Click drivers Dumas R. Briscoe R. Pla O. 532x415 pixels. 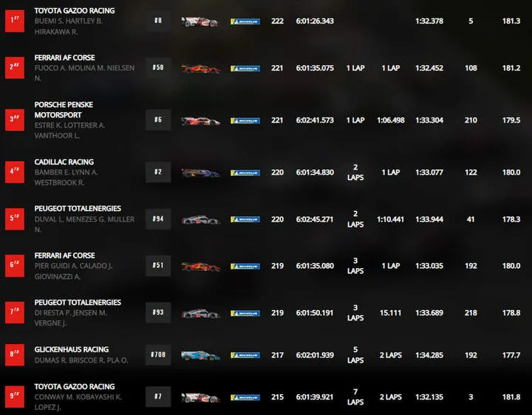click(81, 360)
